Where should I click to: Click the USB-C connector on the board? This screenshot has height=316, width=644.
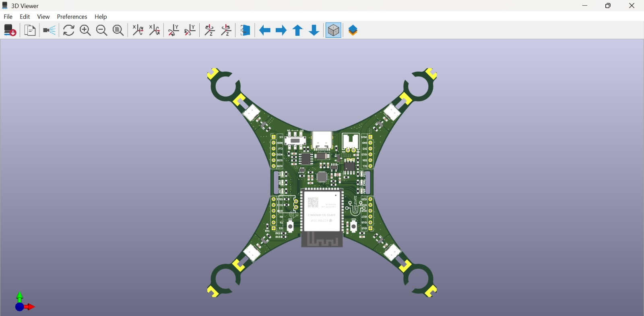[322, 140]
